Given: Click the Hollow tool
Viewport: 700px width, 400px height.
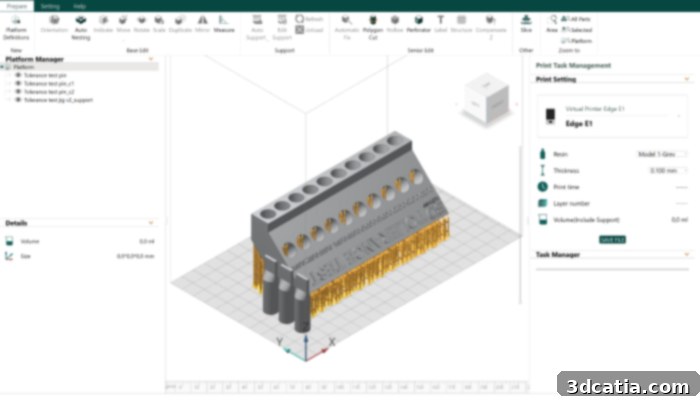Looking at the screenshot, I should [395, 24].
